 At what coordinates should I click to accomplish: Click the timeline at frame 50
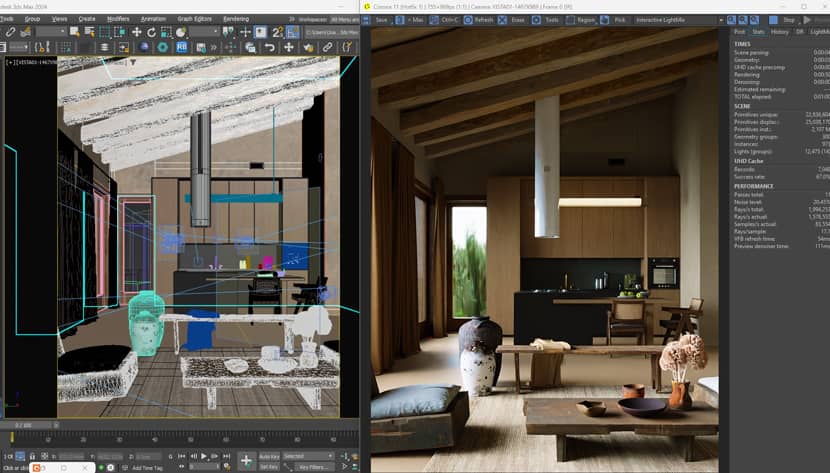tap(190, 439)
